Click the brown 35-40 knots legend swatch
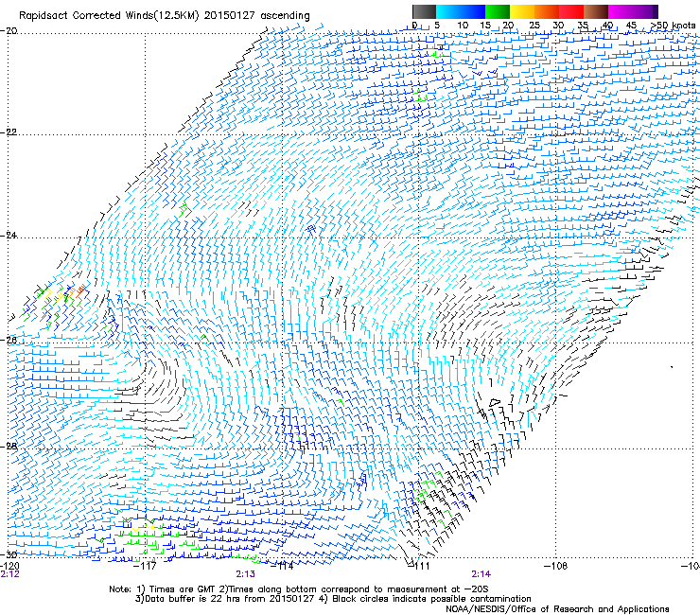 pos(596,11)
